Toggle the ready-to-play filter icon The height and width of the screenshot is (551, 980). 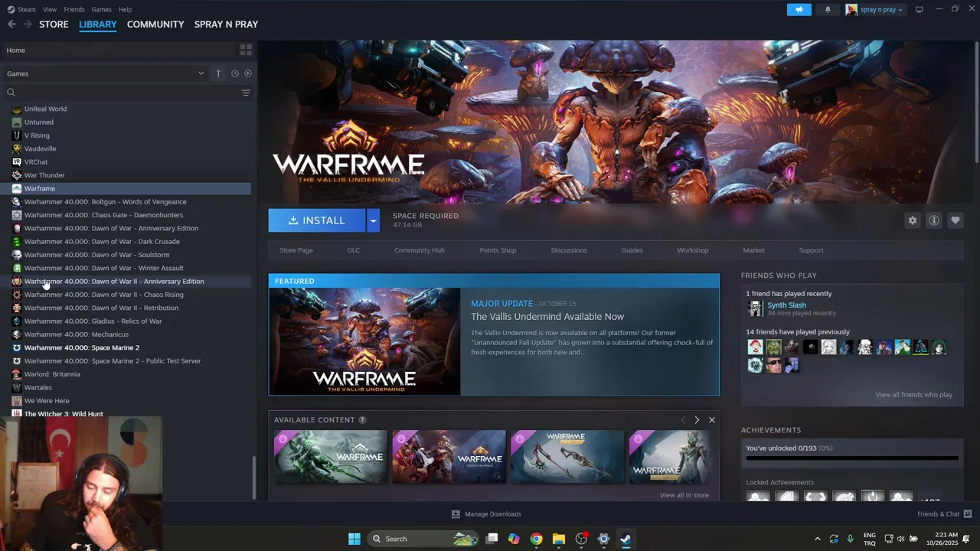pos(248,73)
